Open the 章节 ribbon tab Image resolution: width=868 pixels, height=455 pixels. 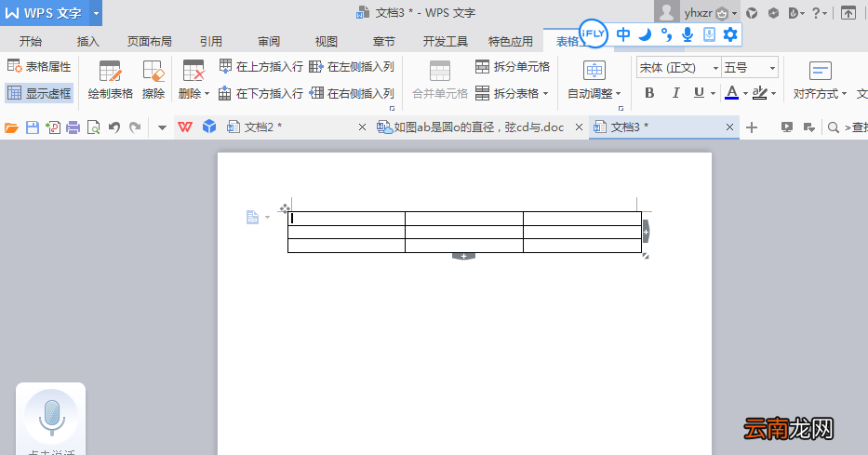(x=383, y=42)
